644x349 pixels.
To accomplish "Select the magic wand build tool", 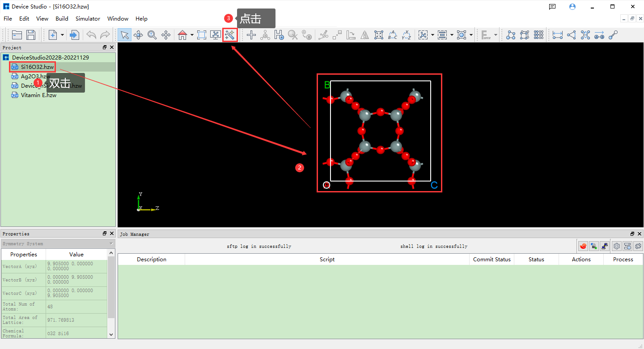I will [230, 34].
